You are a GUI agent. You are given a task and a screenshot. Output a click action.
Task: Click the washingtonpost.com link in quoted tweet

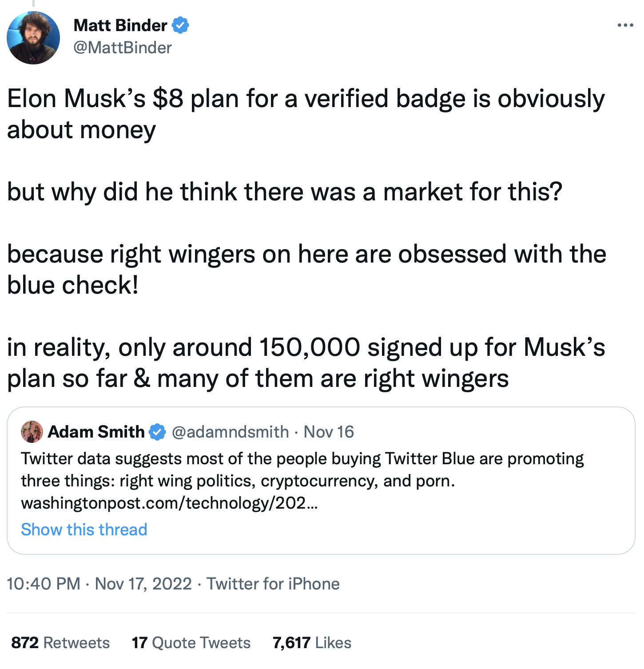pyautogui.click(x=169, y=503)
